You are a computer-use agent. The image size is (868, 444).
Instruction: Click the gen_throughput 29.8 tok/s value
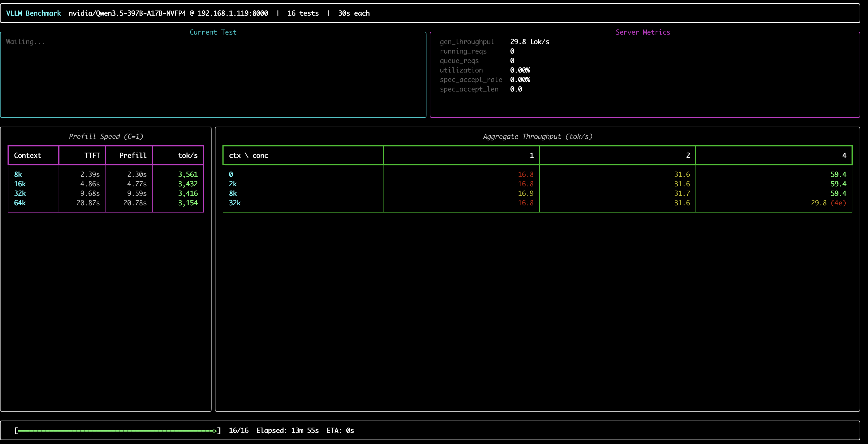[x=529, y=42]
